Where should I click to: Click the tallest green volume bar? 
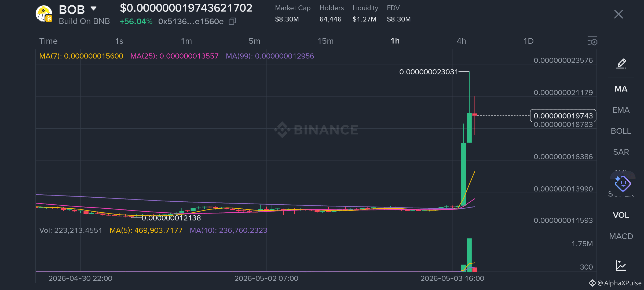click(x=469, y=255)
